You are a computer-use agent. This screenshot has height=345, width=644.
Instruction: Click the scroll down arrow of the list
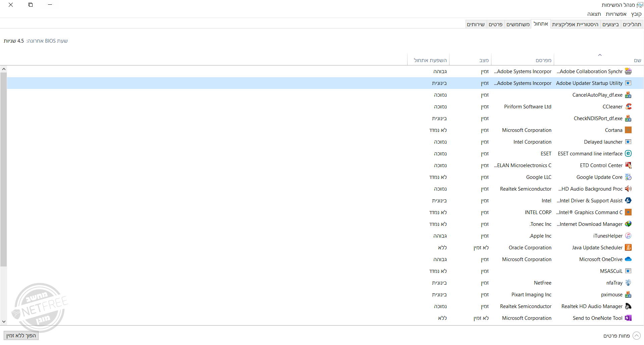[4, 322]
